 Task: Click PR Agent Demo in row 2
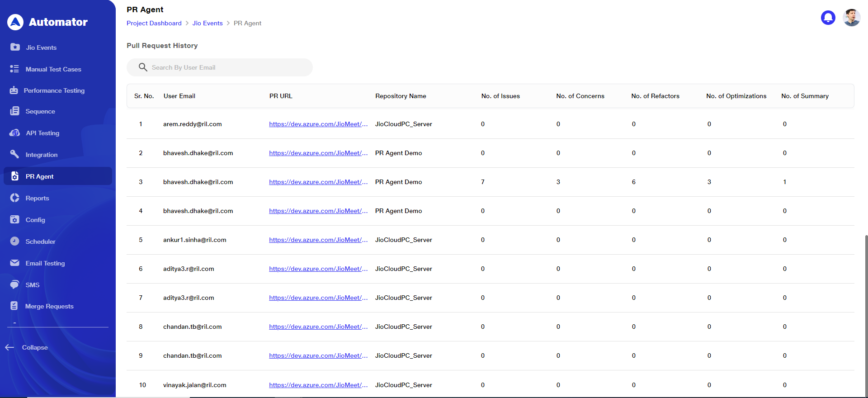(398, 153)
